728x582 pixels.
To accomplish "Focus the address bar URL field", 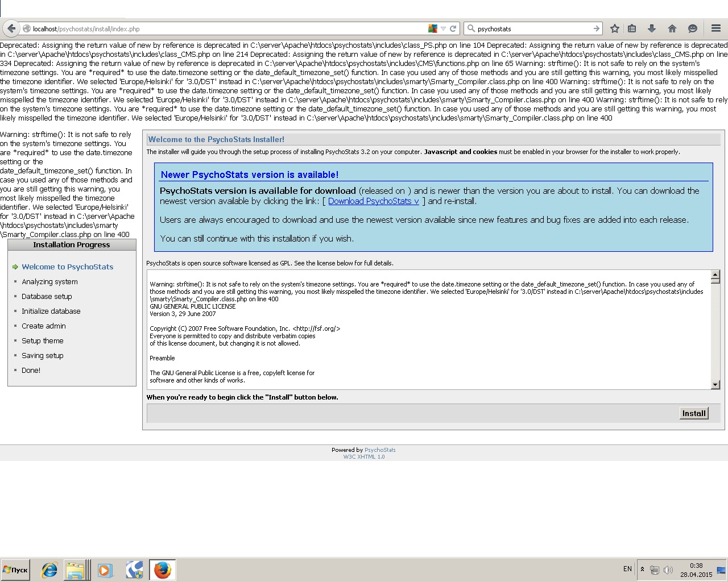I will click(x=229, y=28).
